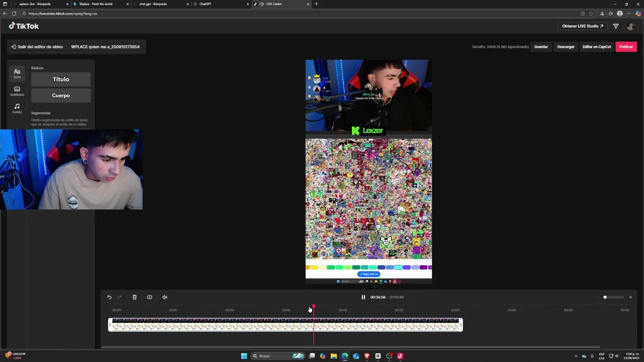Open the TikTok profile avatar menu

click(x=630, y=26)
